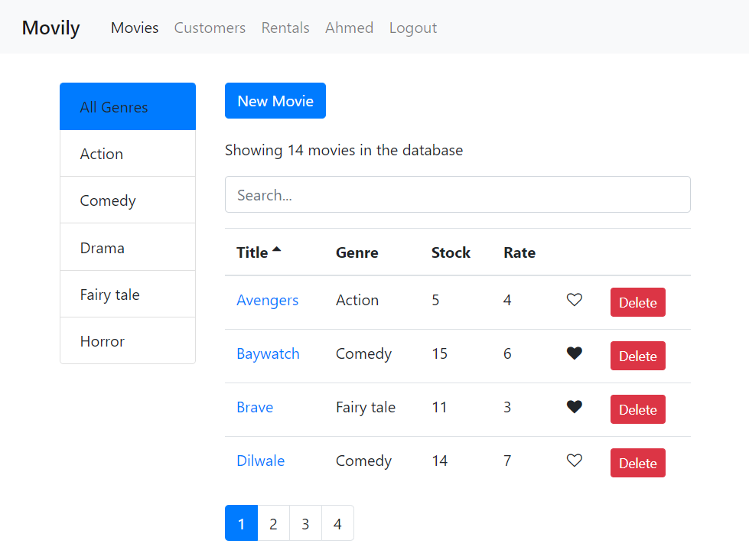Click the New Movie button
Viewport: 749px width, 560px height.
pos(275,101)
